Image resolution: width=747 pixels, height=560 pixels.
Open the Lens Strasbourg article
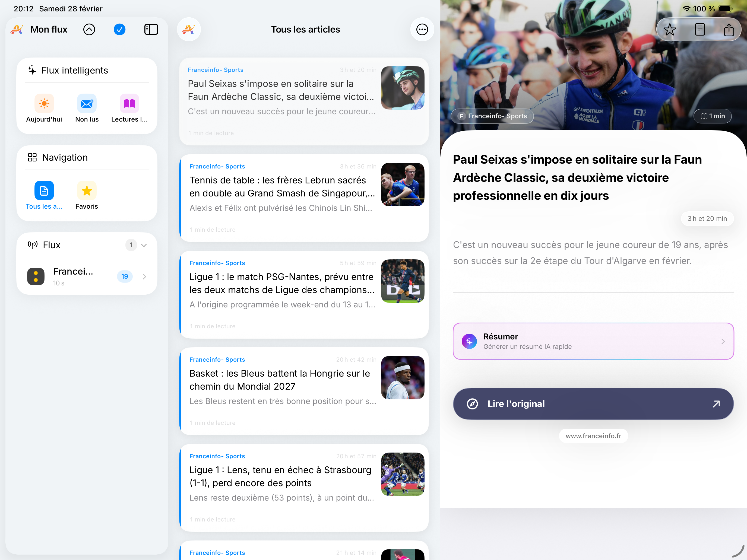click(x=304, y=488)
